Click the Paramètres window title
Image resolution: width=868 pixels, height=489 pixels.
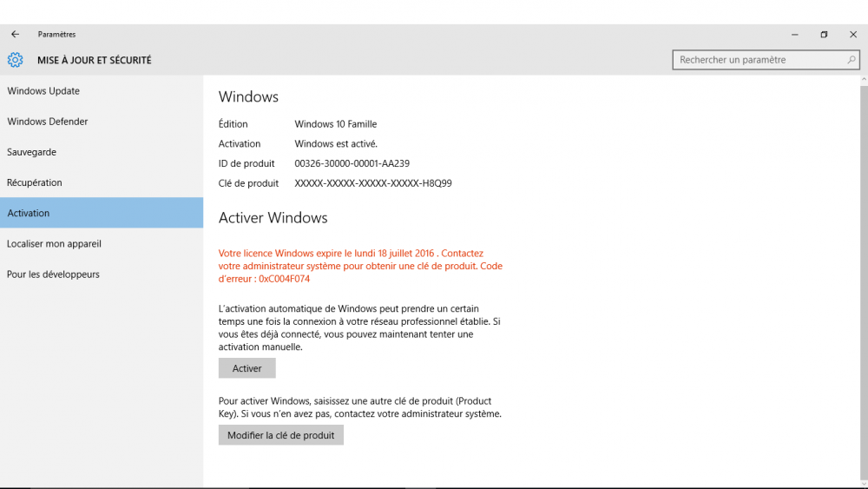click(x=56, y=35)
